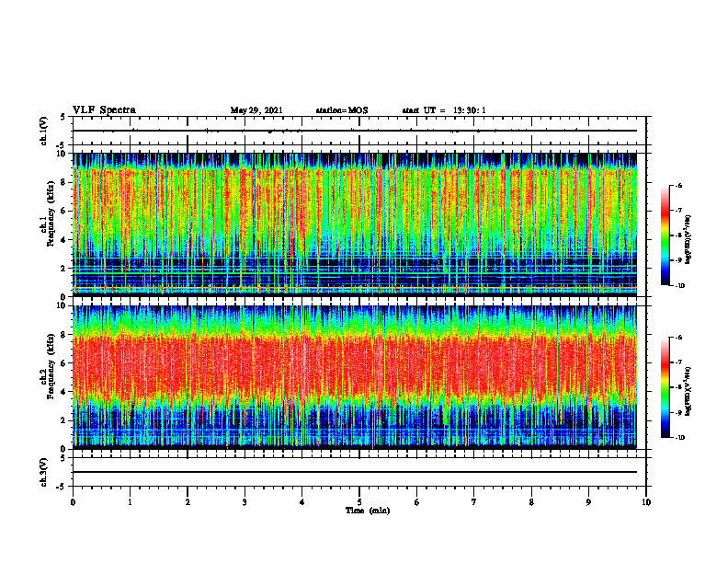Click the '-6' label on ch.1 colorbar
This screenshot has width=728, height=563.
point(677,186)
